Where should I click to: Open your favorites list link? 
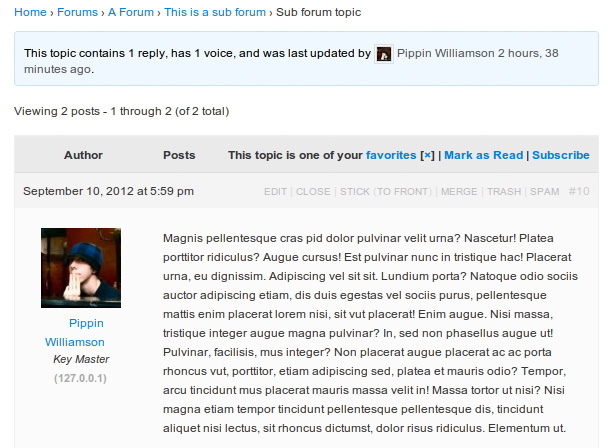(x=391, y=155)
